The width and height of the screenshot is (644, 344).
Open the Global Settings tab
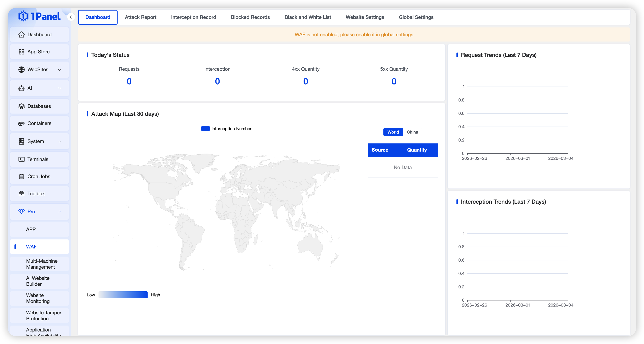tap(416, 17)
